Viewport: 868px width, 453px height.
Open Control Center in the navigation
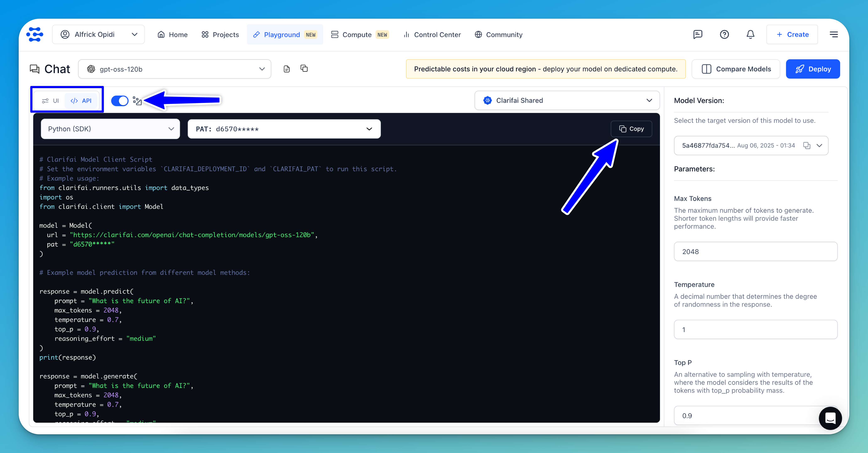point(432,34)
